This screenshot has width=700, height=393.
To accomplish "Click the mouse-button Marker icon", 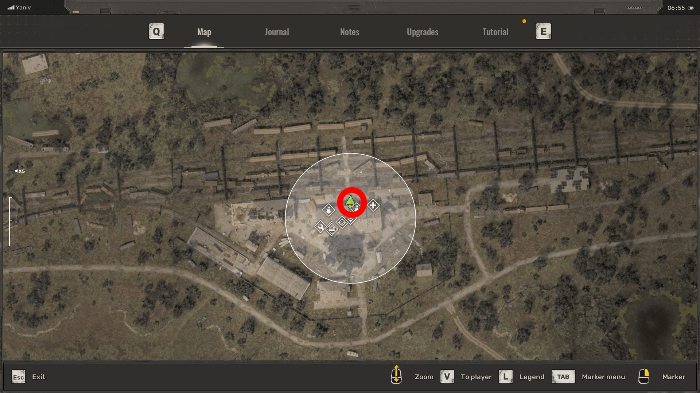I will click(644, 376).
